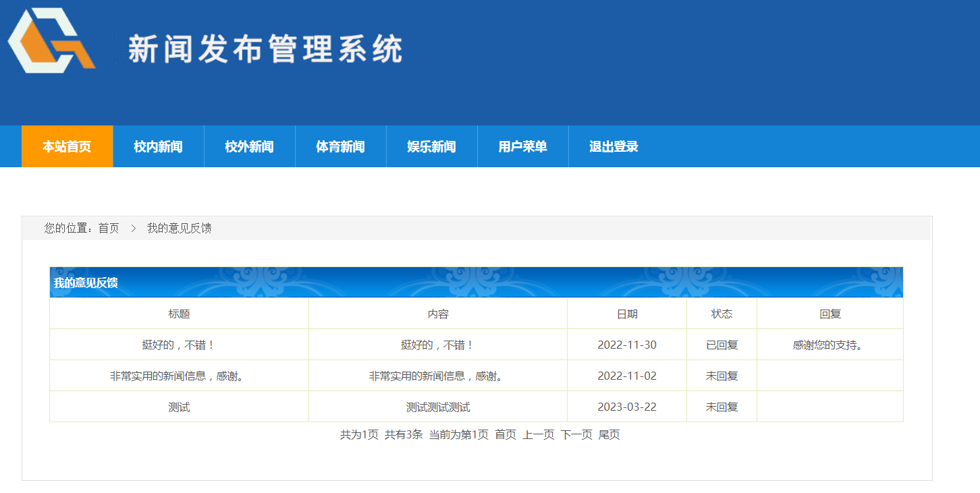Click the 您的位置 breadcrumb label
The width and height of the screenshot is (980, 493).
pos(69,228)
